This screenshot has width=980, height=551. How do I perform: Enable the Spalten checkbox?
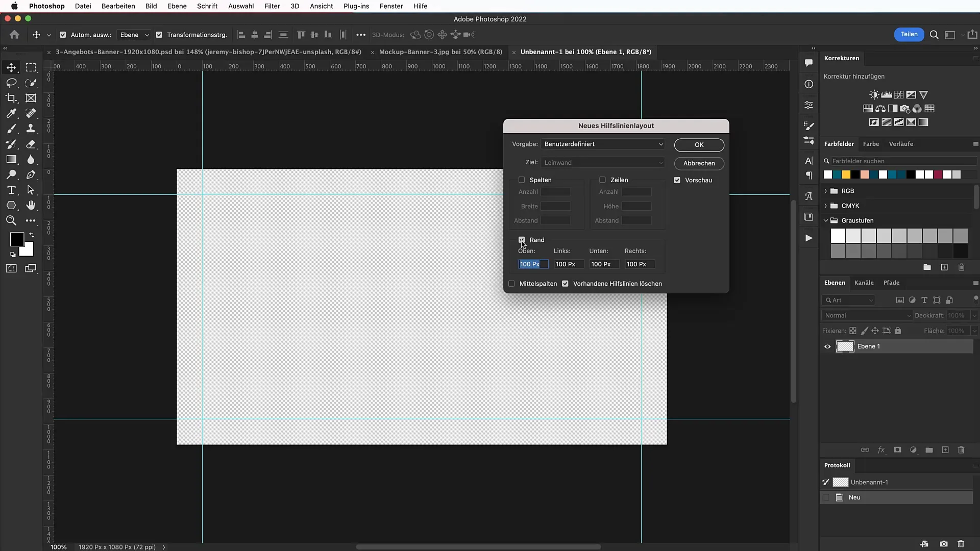click(x=522, y=180)
